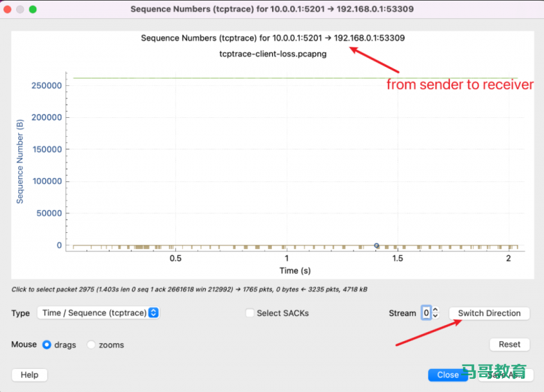Click the blue Close button
Screen dimensions: 544x392
[448, 375]
